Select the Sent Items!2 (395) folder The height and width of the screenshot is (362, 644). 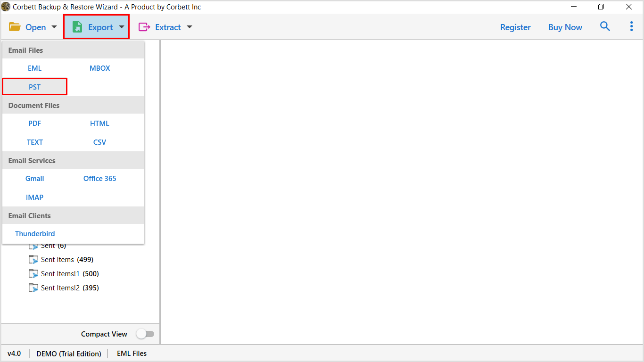[x=70, y=288]
